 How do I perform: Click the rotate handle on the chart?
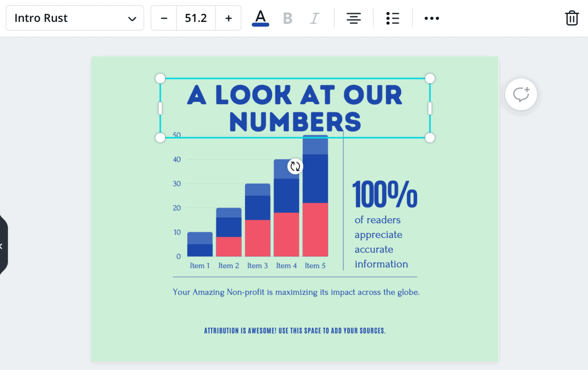295,166
